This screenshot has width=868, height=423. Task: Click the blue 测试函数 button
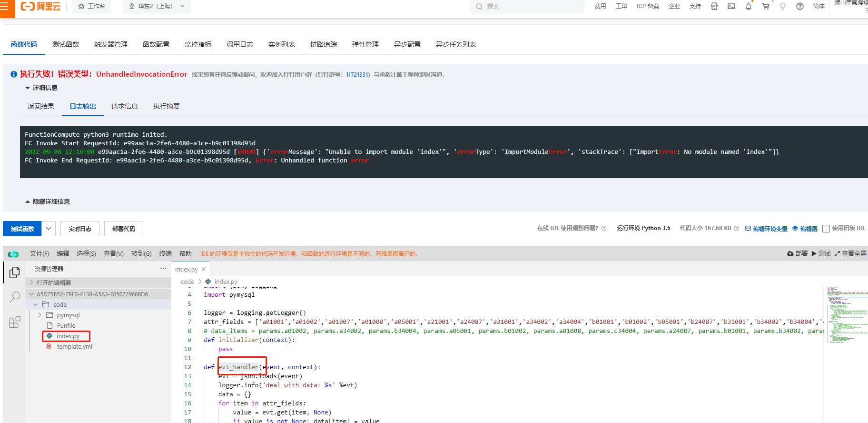click(22, 229)
